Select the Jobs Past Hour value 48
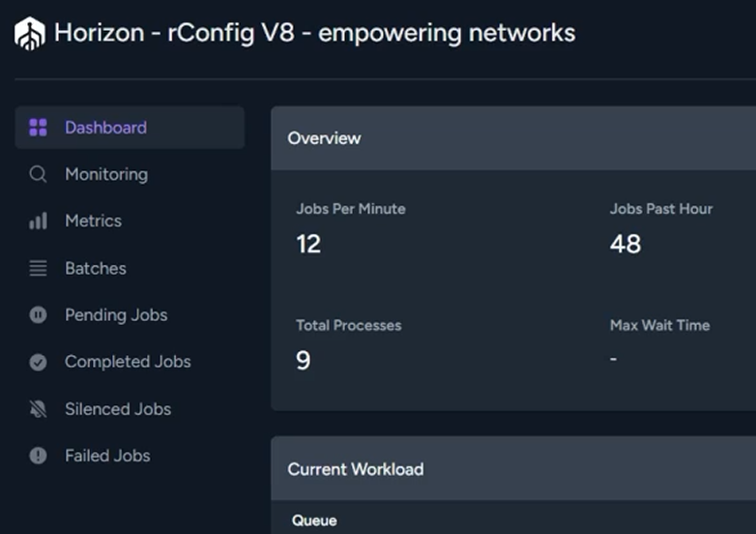The height and width of the screenshot is (534, 756). (625, 244)
